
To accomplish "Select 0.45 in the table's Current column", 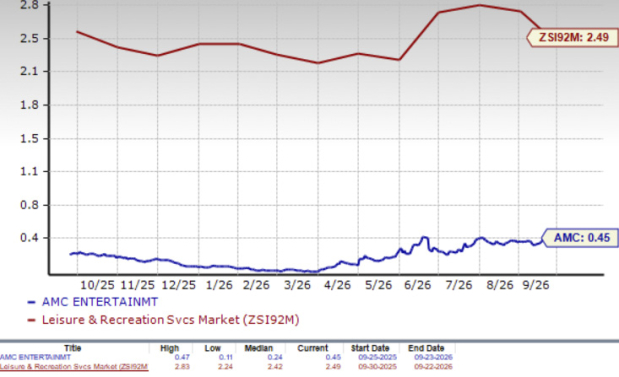I will (333, 357).
